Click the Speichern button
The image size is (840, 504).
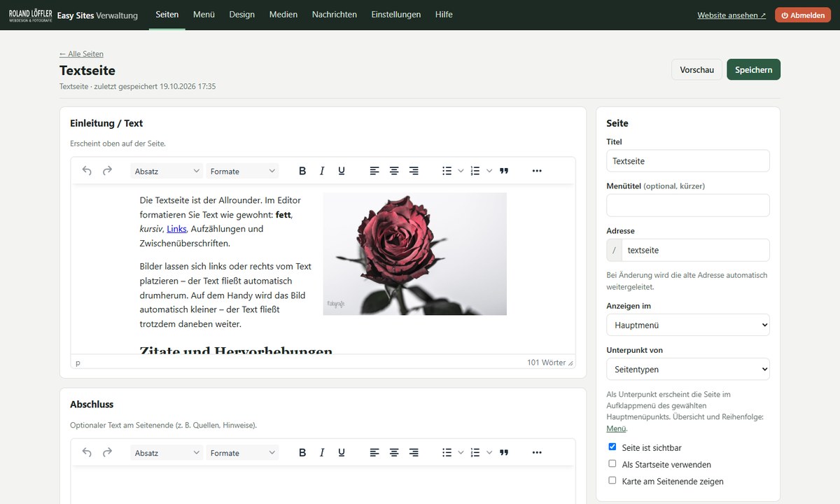(x=753, y=69)
